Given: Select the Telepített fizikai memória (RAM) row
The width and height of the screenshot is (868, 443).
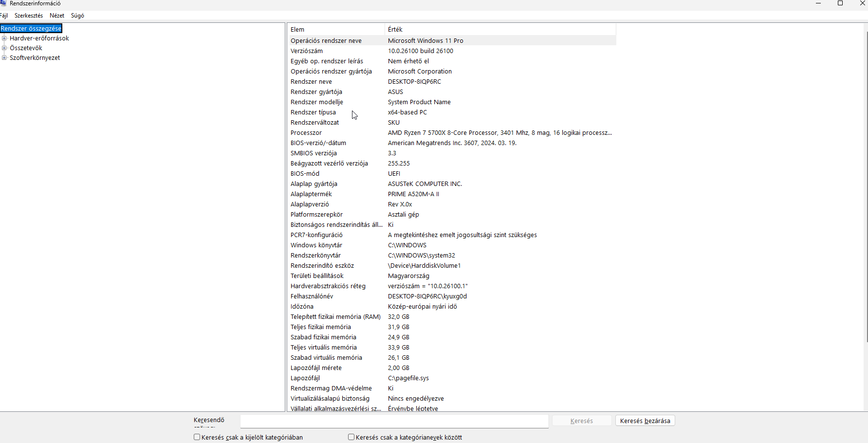Looking at the screenshot, I should coord(452,317).
